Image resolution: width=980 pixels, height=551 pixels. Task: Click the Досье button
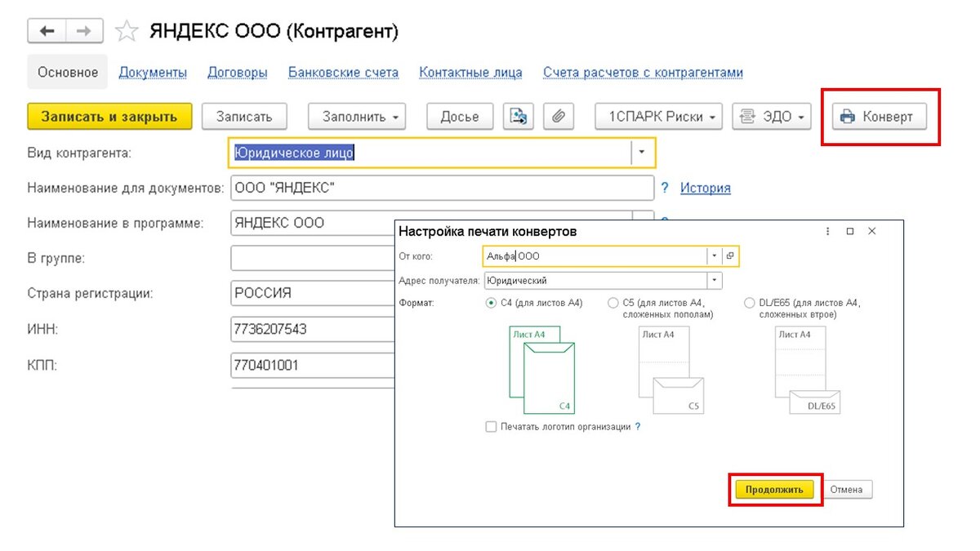point(460,116)
